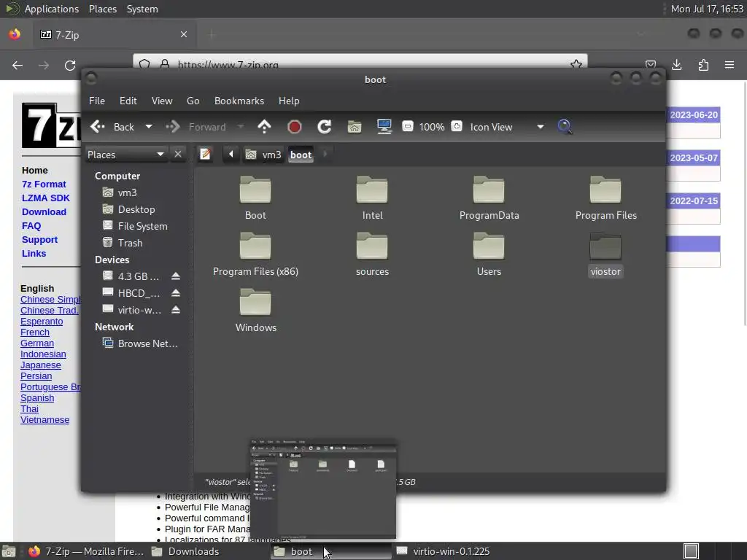Click the Back button
Image resolution: width=747 pixels, height=560 pixels.
[113, 127]
